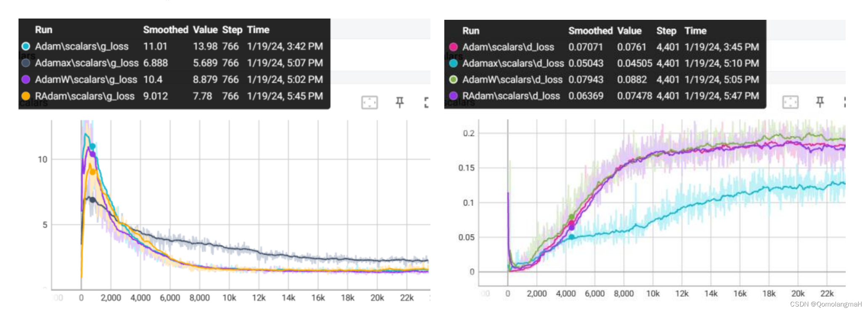Click value 0.0882 in the AdamW d_loss row
The image size is (868, 312).
(632, 80)
